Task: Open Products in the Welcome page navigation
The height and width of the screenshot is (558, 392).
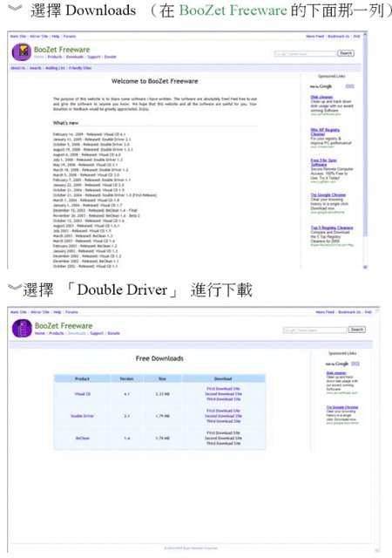Action: (55, 57)
